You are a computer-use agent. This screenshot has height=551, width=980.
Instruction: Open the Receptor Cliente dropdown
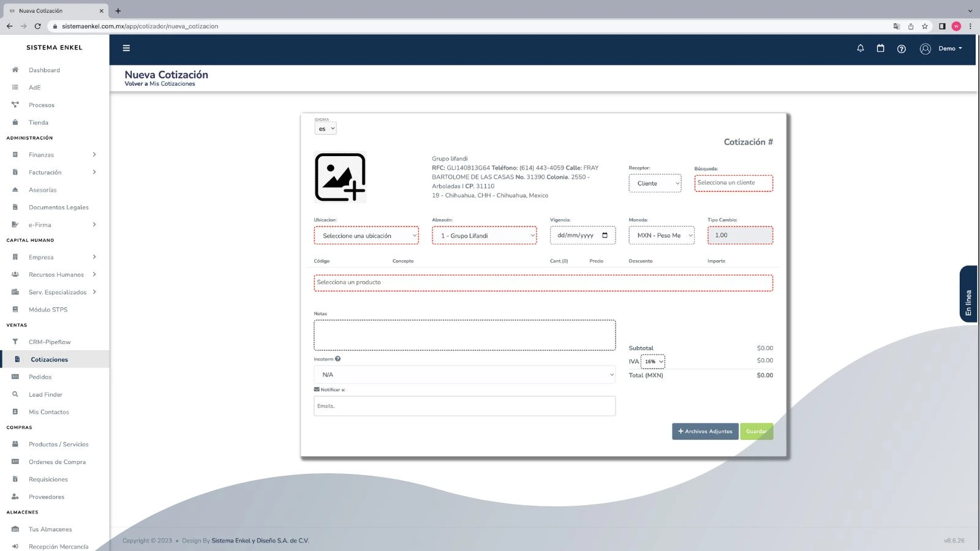[x=654, y=184]
